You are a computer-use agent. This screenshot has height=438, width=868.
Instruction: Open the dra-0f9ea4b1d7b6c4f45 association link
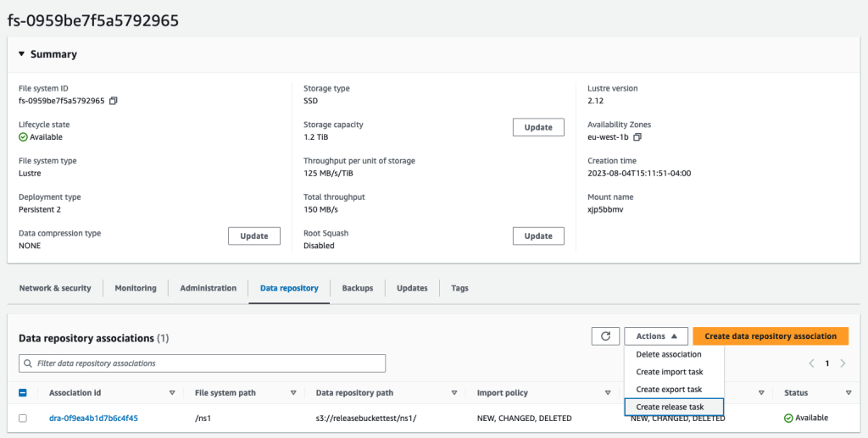93,419
